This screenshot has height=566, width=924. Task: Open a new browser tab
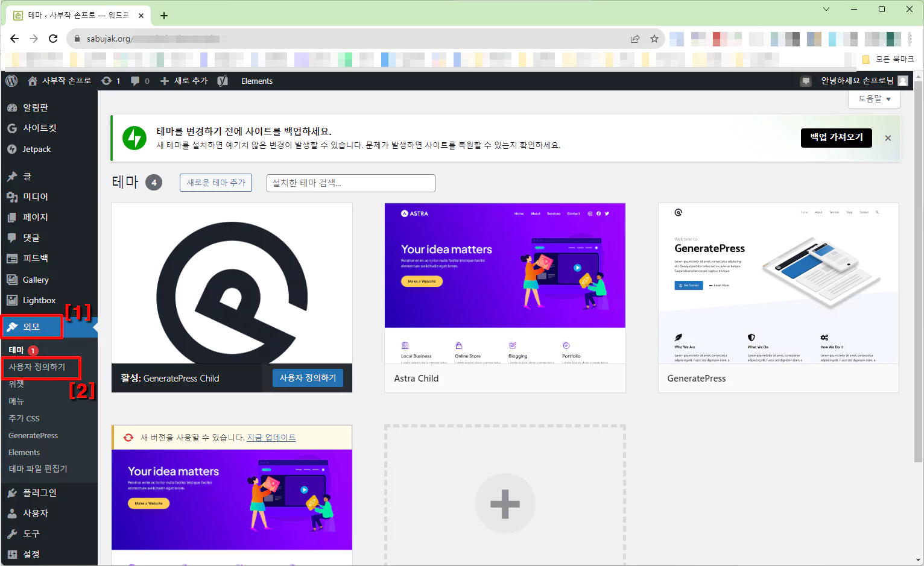coord(164,16)
